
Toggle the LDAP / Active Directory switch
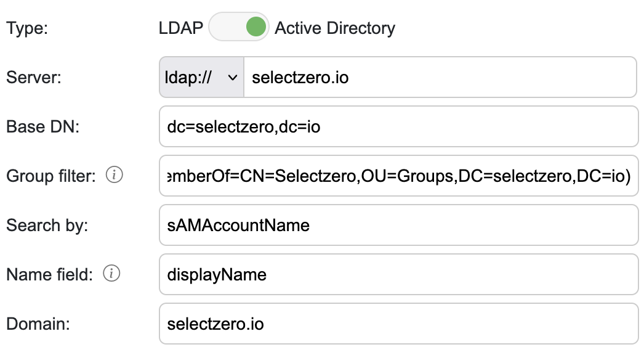click(239, 28)
